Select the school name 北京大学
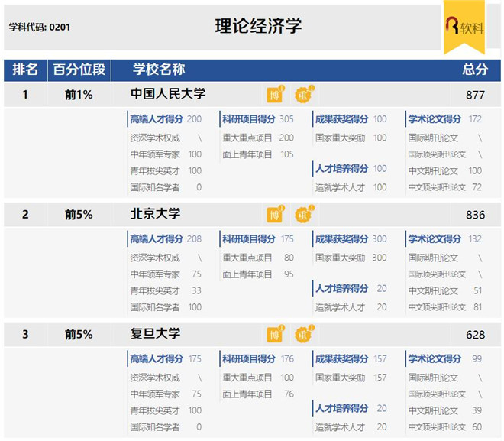Viewport: 504px width, 441px height. pyautogui.click(x=155, y=213)
